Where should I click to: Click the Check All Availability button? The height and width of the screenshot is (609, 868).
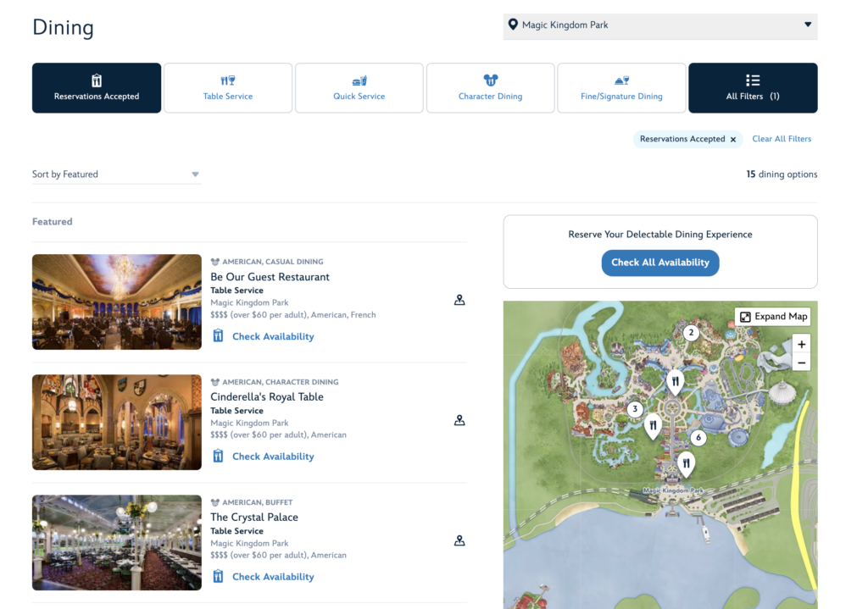(x=659, y=263)
